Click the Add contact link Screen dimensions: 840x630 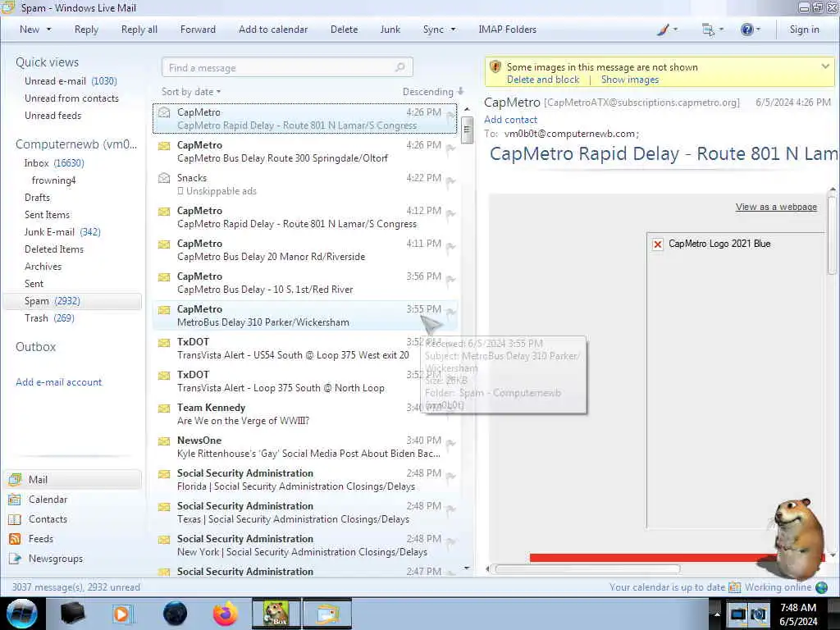(x=510, y=120)
